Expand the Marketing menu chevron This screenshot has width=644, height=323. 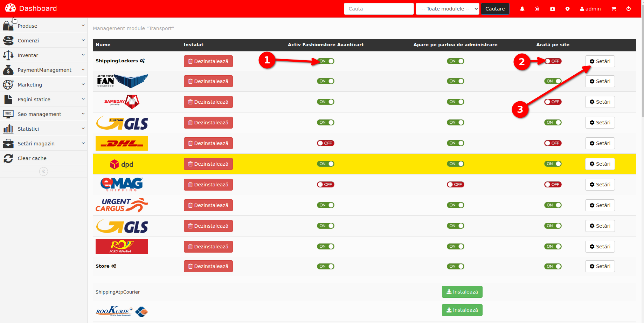83,84
